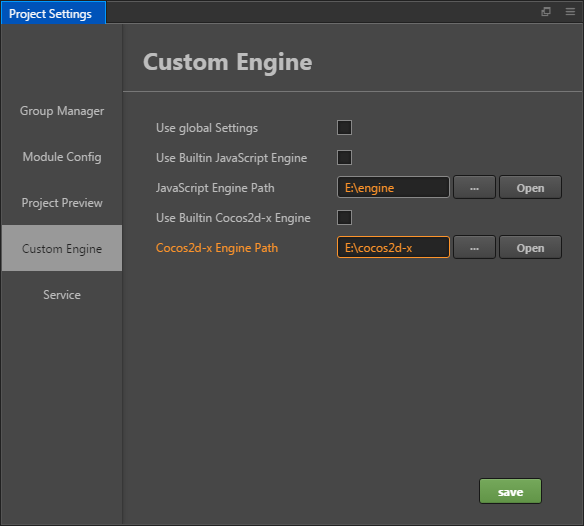The image size is (584, 526).
Task: Click the Cocos2d-x Engine Path label
Action: click(x=217, y=248)
